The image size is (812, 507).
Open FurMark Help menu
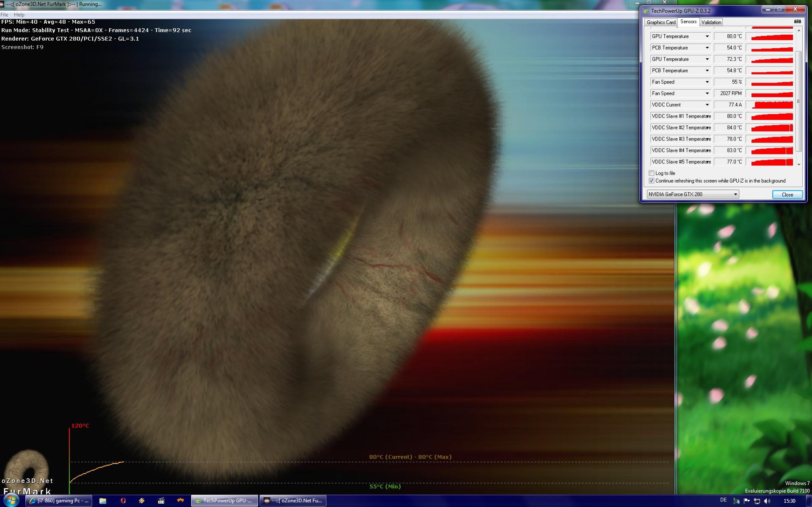19,14
